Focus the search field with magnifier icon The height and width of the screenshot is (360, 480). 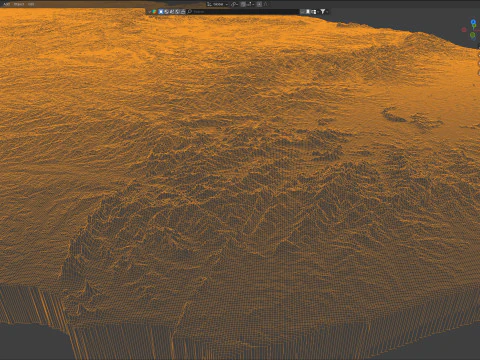(x=242, y=12)
